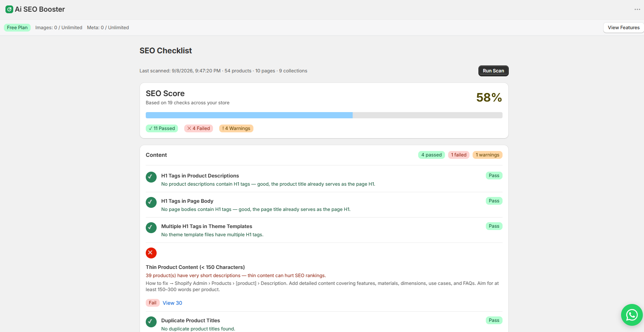The height and width of the screenshot is (332, 644).
Task: Click the 4 Warnings summary badge
Action: point(236,128)
